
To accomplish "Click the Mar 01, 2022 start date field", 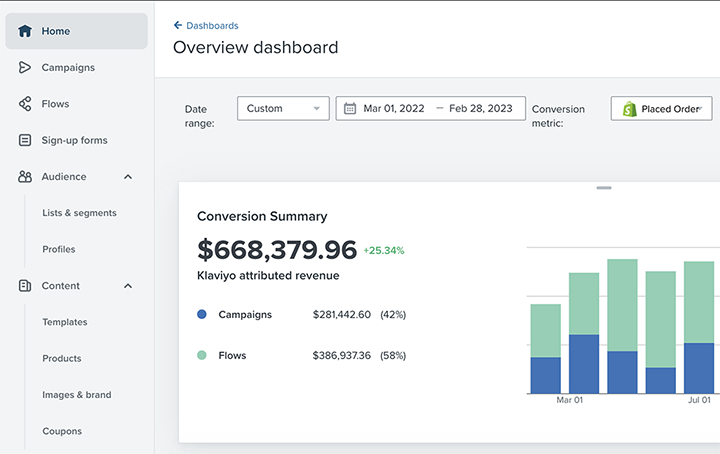I will pyautogui.click(x=394, y=108).
